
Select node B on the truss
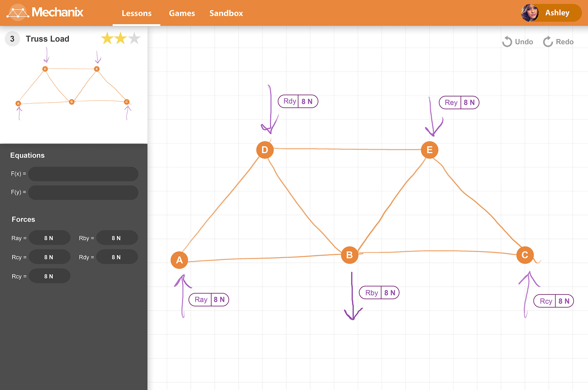pos(349,255)
